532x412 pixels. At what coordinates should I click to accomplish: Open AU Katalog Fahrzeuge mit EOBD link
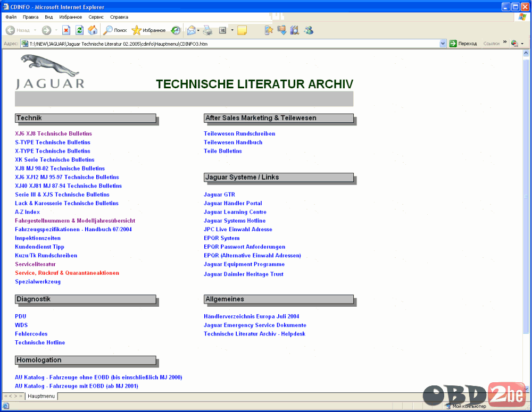pos(76,386)
